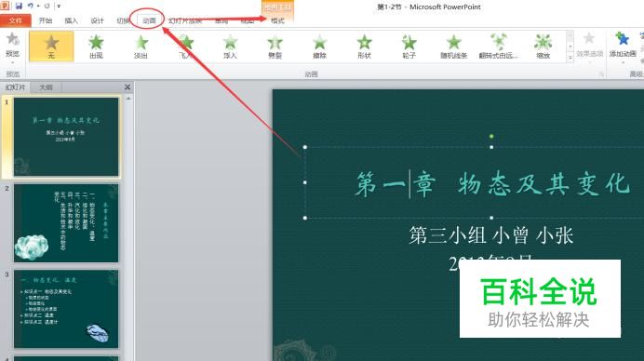This screenshot has width=644, height=361.
Task: Apply the 出现 Appear animation
Action: [x=96, y=47]
